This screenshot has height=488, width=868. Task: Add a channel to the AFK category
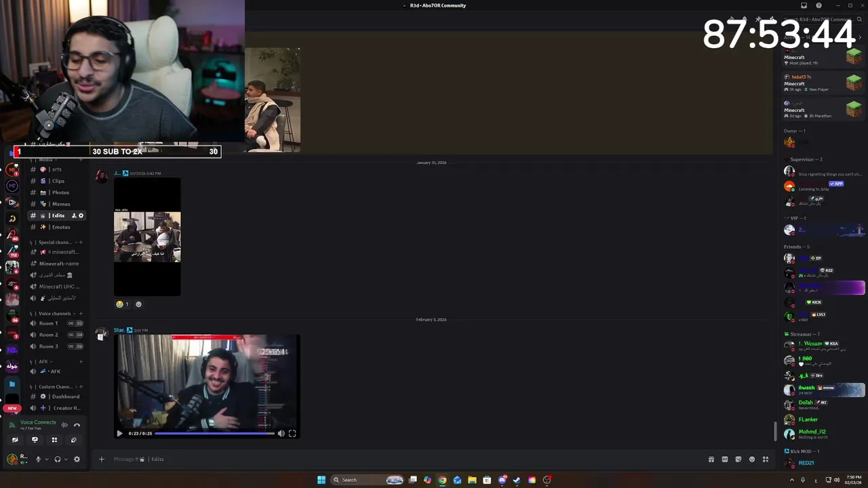pyautogui.click(x=81, y=362)
